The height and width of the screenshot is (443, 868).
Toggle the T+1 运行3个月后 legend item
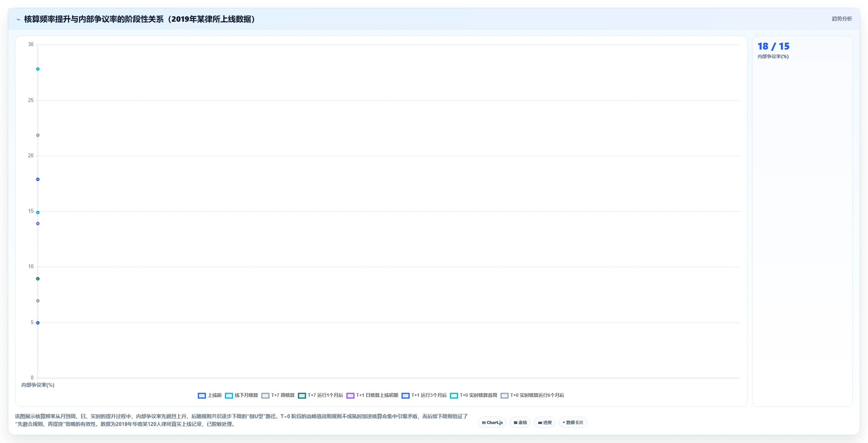click(x=424, y=395)
